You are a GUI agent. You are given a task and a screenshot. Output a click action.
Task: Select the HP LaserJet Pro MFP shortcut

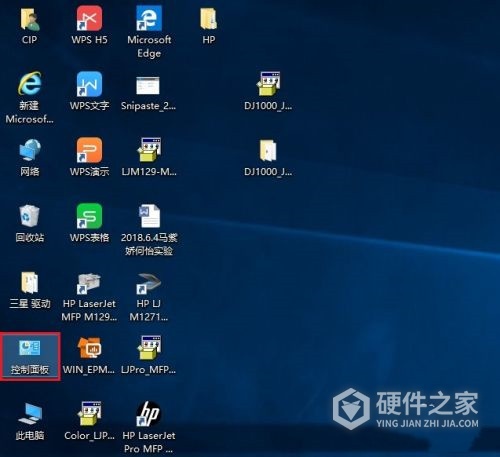(149, 414)
